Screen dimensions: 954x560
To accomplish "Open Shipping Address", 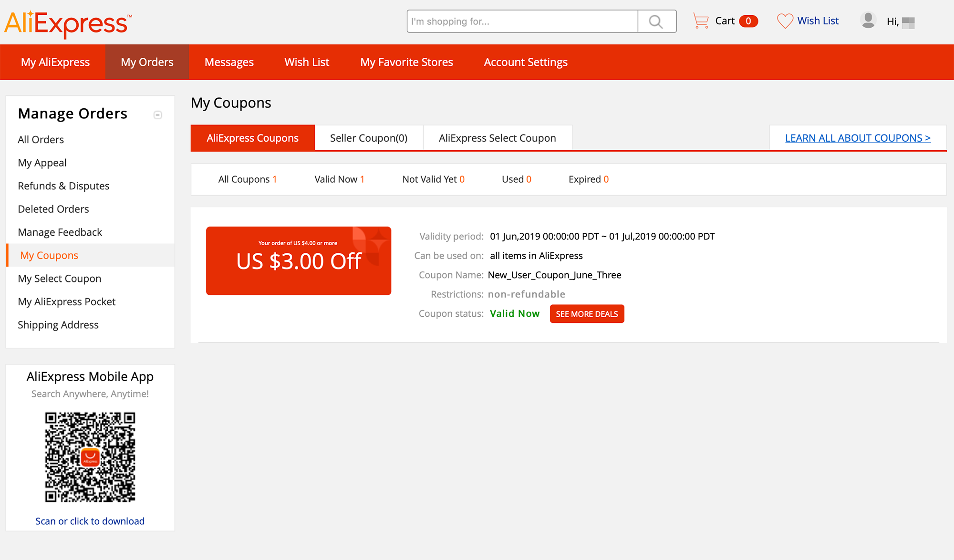I will [58, 325].
